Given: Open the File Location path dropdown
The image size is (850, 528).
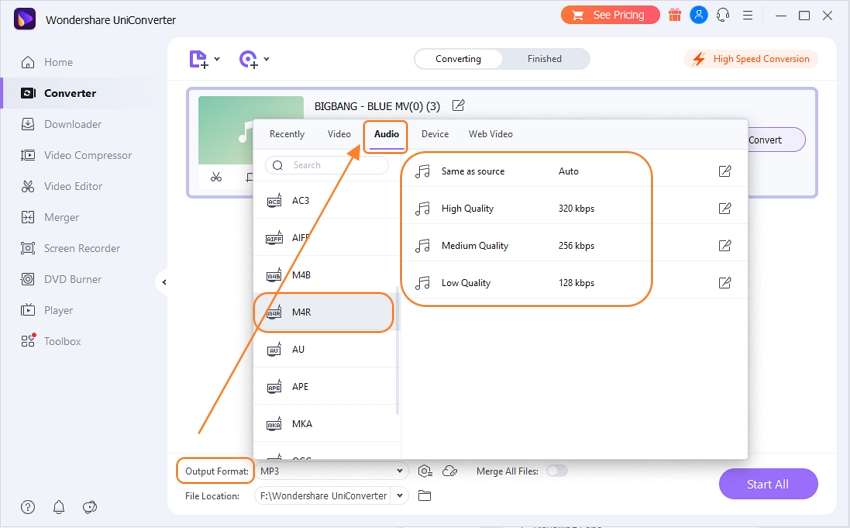Looking at the screenshot, I should pyautogui.click(x=331, y=495).
